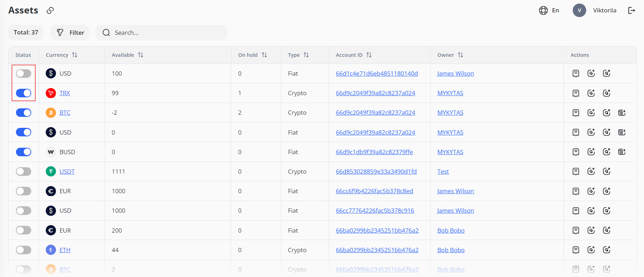The image size is (644, 277).
Task: Open James Wilson owner link in USD 100 row
Action: (x=456, y=74)
